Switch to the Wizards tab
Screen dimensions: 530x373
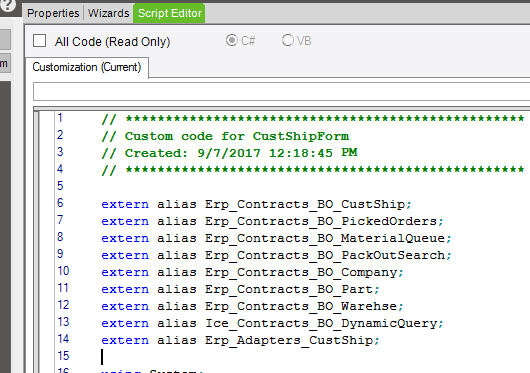point(109,13)
